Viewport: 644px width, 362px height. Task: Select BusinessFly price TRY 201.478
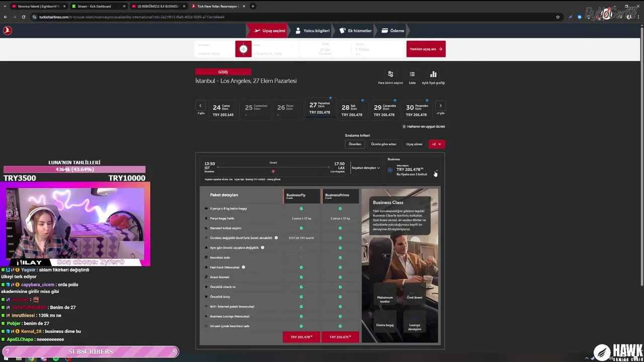coord(301,337)
